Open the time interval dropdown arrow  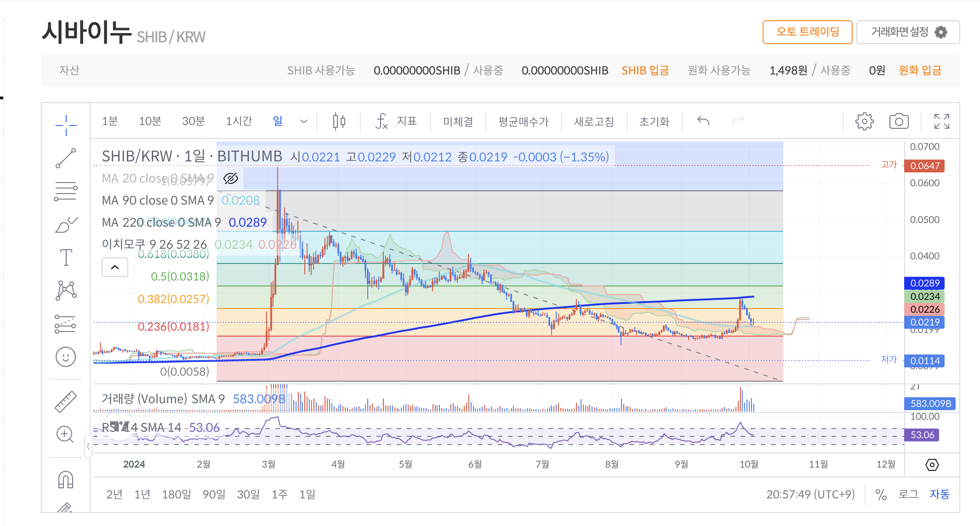[x=304, y=121]
